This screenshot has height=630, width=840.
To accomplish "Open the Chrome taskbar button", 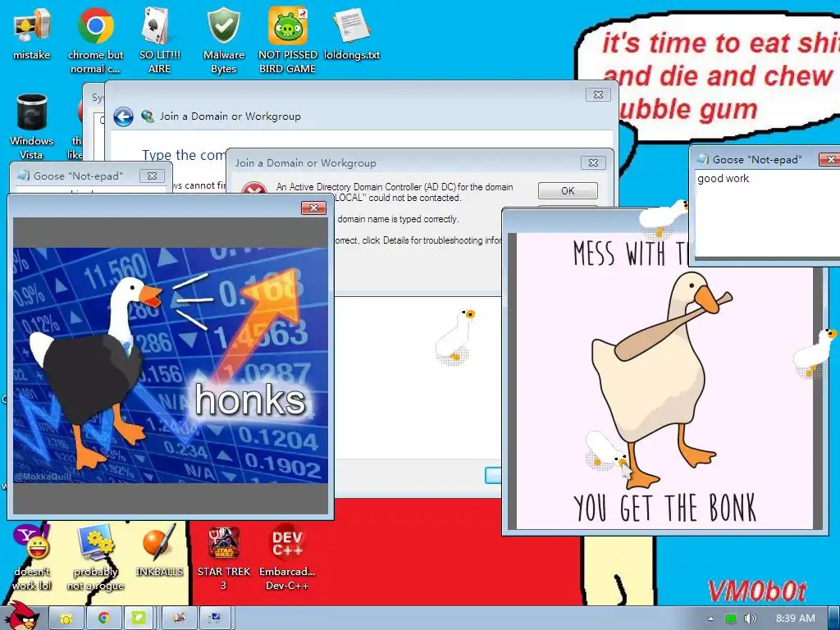I will (103, 619).
